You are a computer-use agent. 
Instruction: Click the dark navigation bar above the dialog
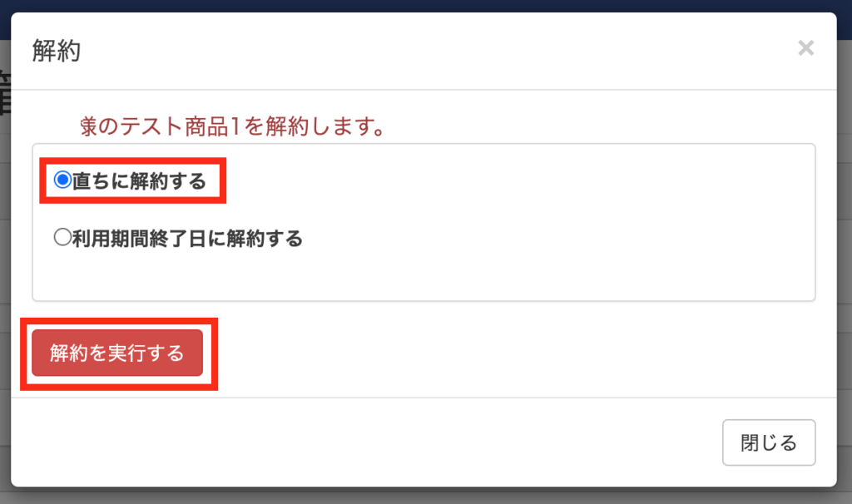[x=426, y=6]
